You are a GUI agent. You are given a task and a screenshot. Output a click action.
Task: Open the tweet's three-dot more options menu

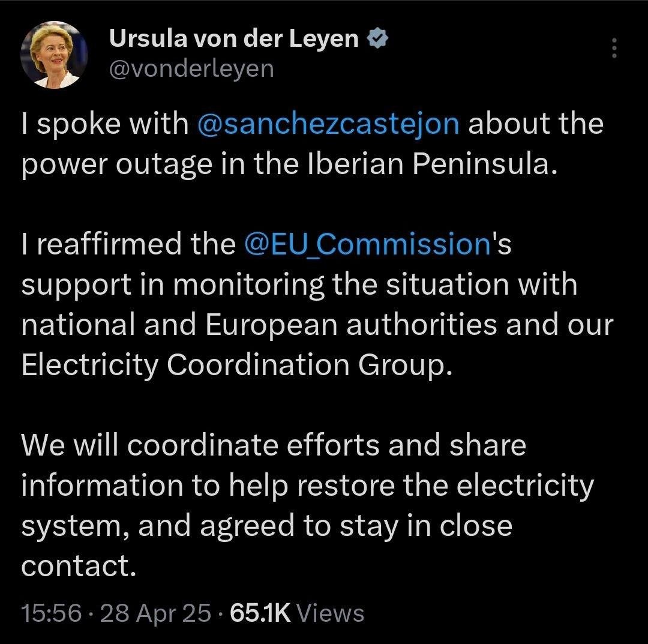click(613, 48)
